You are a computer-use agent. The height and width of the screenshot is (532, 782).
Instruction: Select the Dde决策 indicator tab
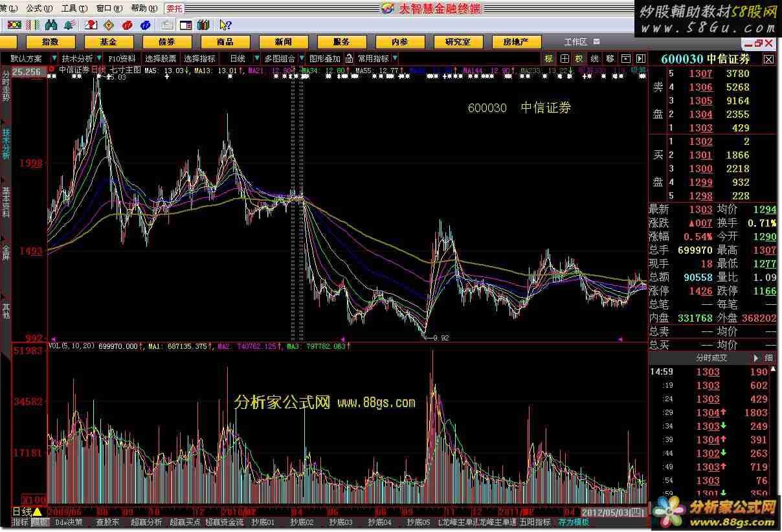click(69, 522)
